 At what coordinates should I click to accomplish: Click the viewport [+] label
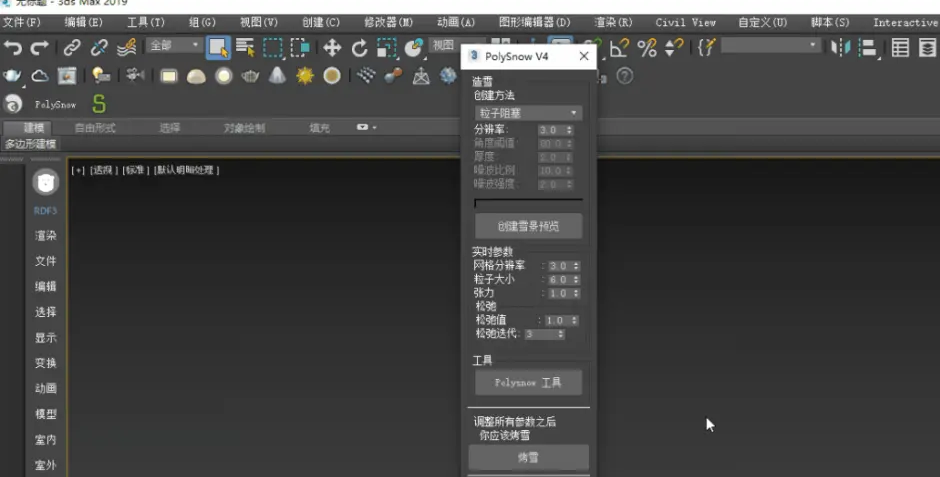78,170
